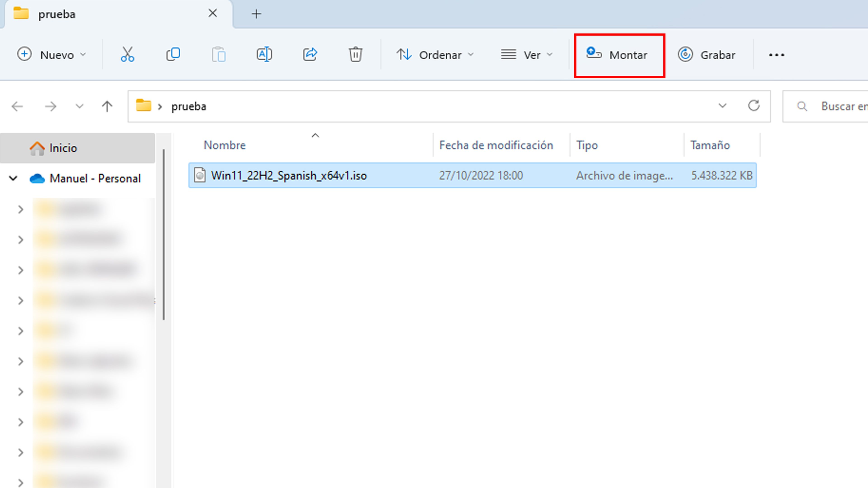Open Inicio in the navigation pane
868x488 pixels.
78,148
